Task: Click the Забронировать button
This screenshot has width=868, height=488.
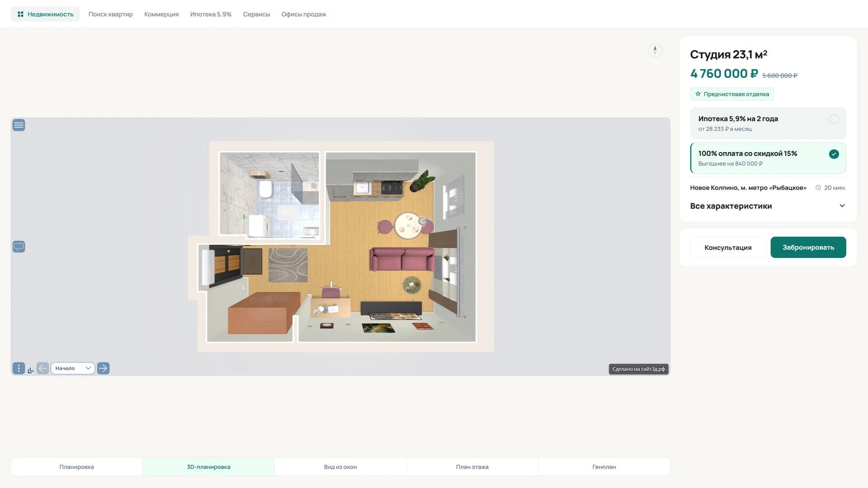Action: pyautogui.click(x=808, y=247)
